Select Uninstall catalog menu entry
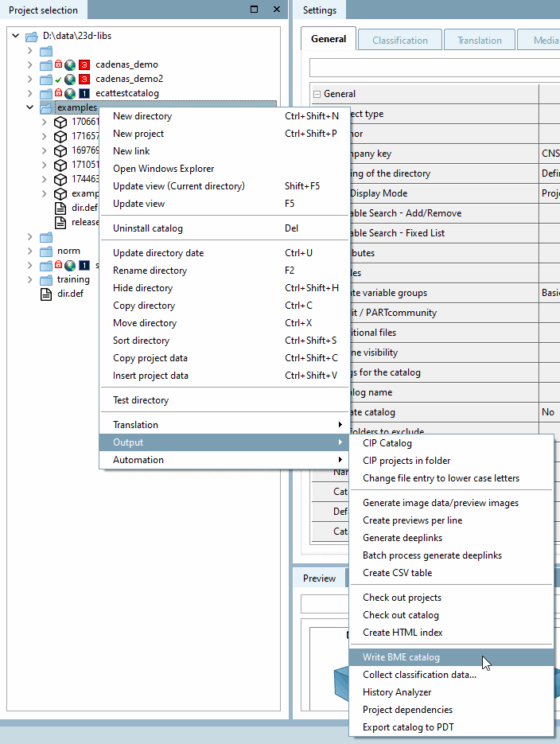 [x=224, y=228]
